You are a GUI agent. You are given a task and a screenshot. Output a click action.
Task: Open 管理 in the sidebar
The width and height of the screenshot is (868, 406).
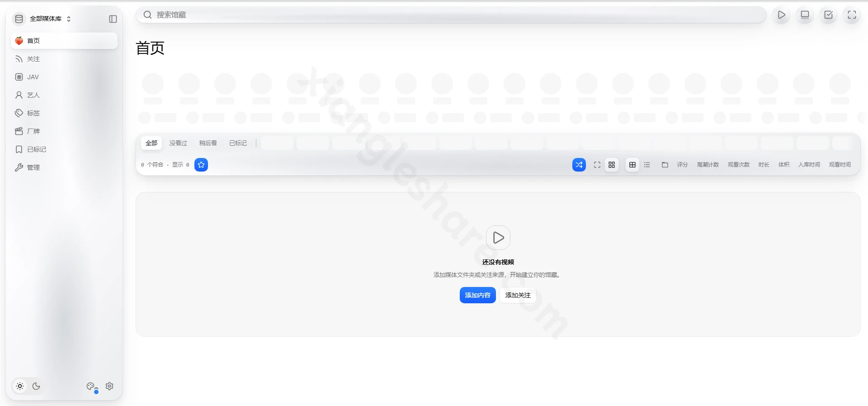(64, 167)
